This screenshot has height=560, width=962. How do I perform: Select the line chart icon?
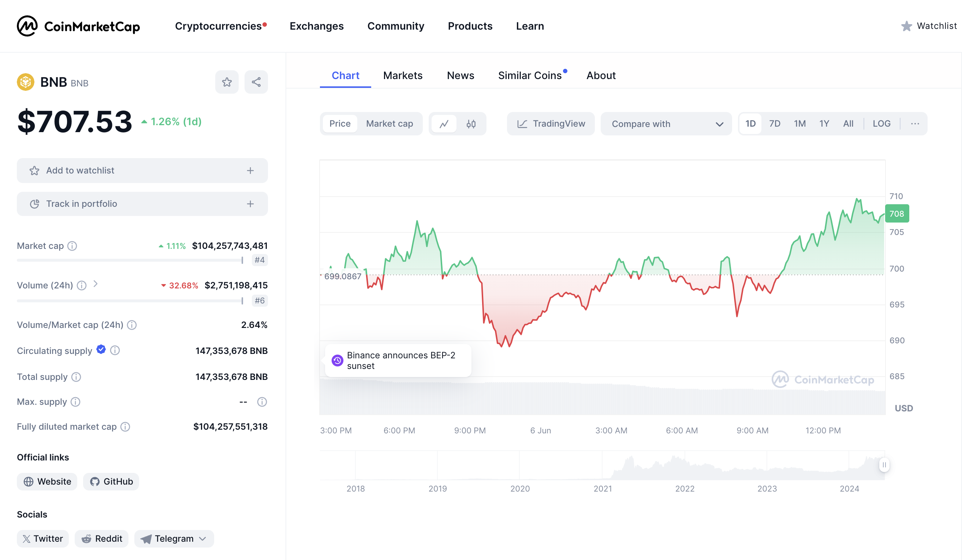[x=444, y=124]
